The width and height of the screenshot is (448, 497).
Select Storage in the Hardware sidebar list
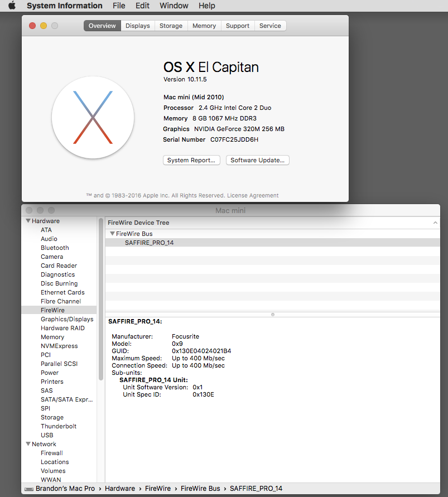[x=52, y=417]
